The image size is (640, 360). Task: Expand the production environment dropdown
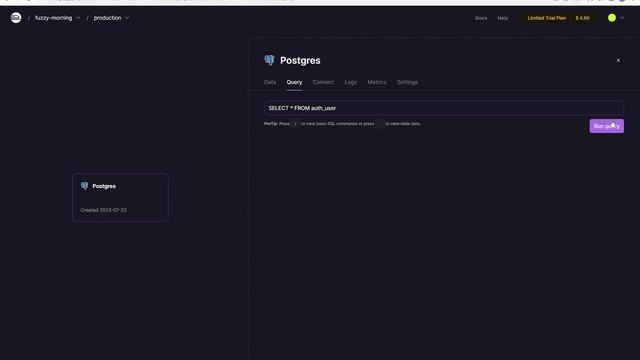111,18
